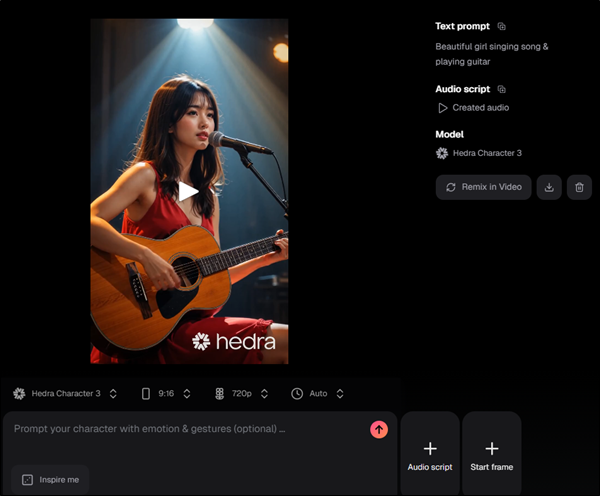The width and height of the screenshot is (600, 496).
Task: Copy the Text prompt using its copy icon
Action: tap(501, 26)
